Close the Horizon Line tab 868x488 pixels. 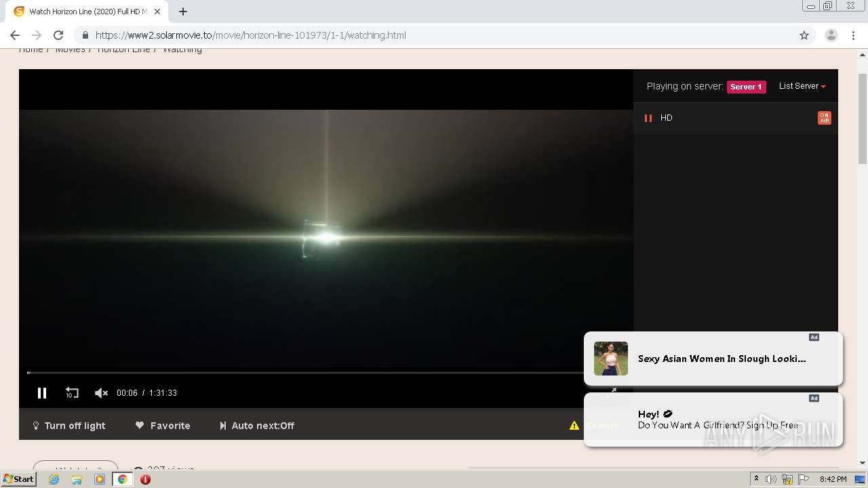(159, 12)
